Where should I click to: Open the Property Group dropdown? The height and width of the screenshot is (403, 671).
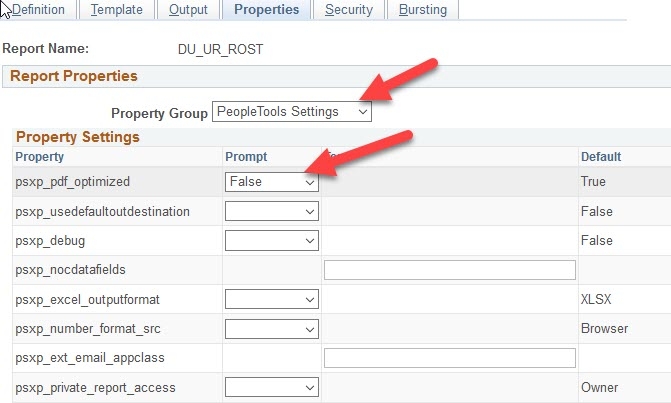(292, 112)
